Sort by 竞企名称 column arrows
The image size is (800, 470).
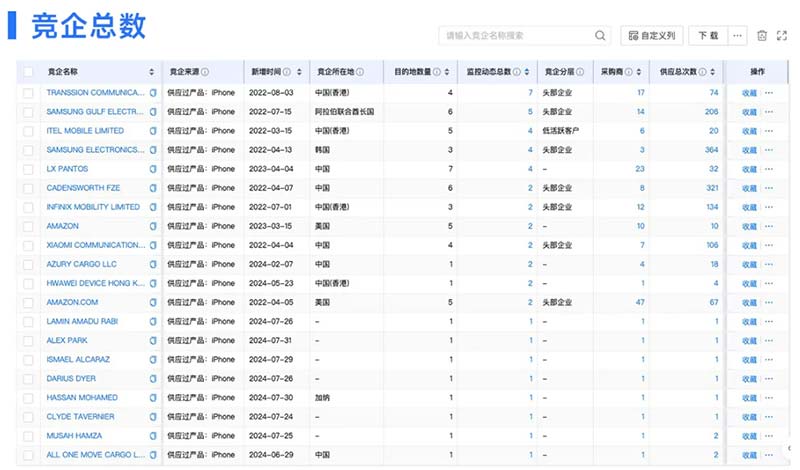pos(152,72)
